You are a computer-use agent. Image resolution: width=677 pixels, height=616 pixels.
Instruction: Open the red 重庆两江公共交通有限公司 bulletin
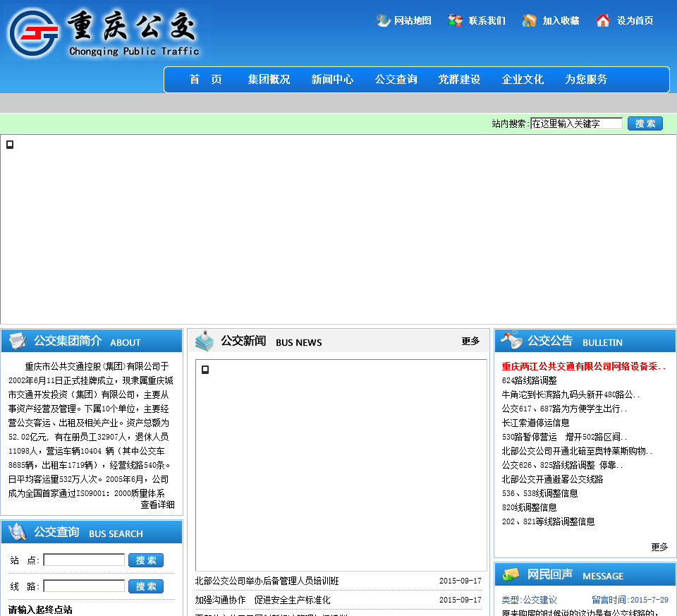click(x=584, y=366)
